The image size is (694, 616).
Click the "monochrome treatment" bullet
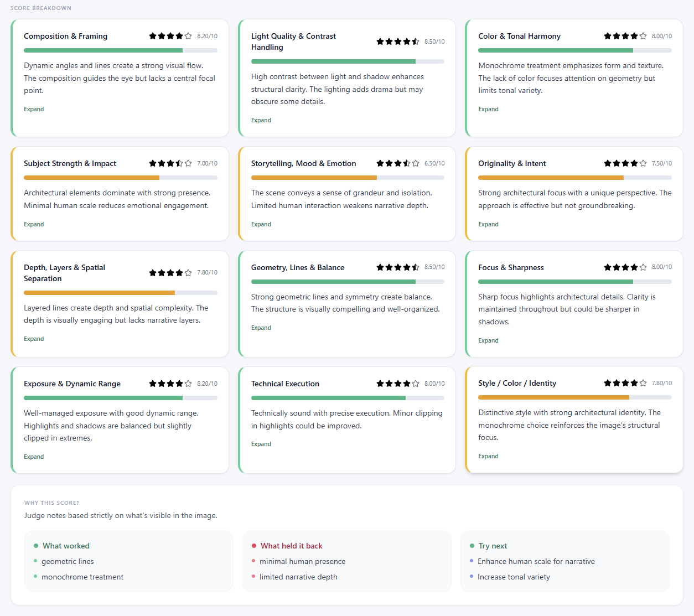(x=82, y=577)
